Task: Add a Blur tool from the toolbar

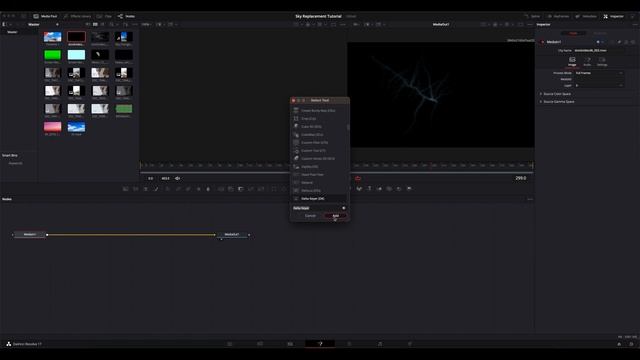Action: pyautogui.click(x=208, y=189)
